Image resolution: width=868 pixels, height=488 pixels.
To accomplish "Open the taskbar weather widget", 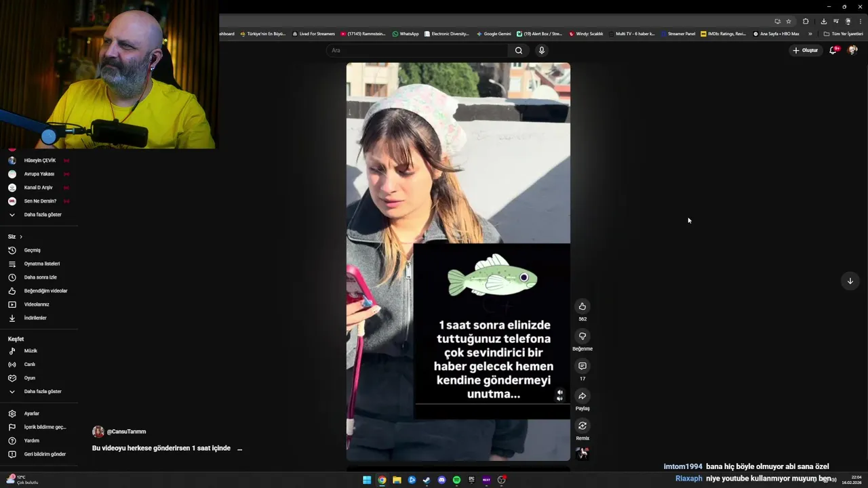I will click(22, 480).
